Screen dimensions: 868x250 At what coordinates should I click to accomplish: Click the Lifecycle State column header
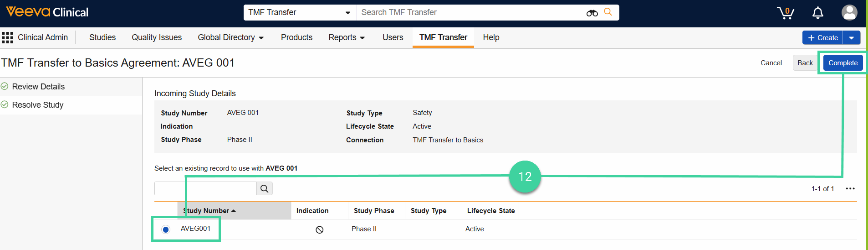pos(490,211)
